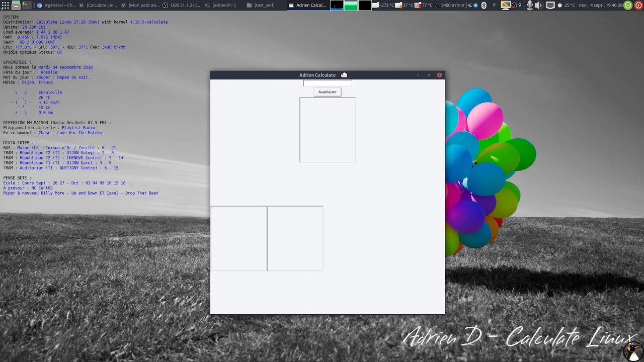Open network connection tray icon
Image resolution: width=644 pixels, height=362 pixels.
tap(550, 5)
